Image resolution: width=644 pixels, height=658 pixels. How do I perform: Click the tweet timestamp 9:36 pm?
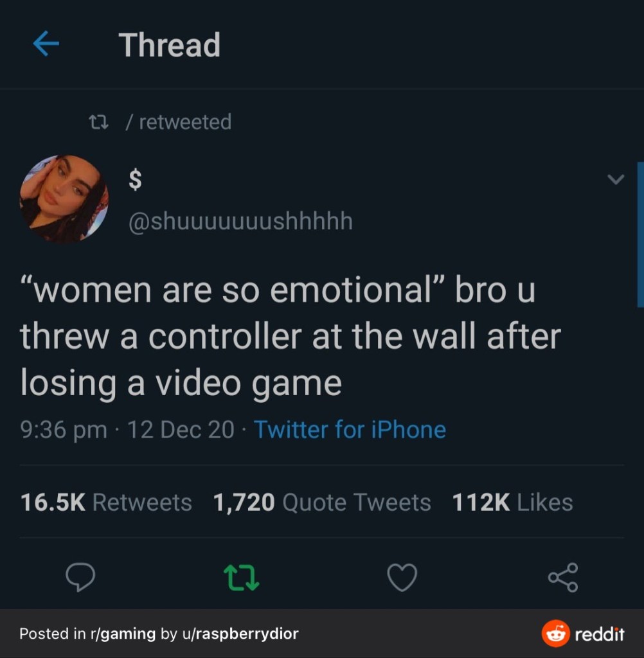pos(64,430)
